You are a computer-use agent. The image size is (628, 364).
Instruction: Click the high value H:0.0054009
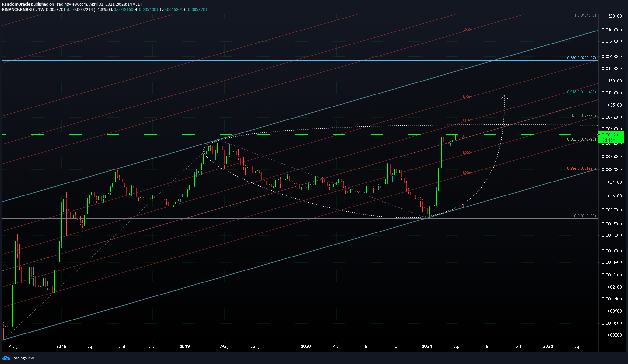(x=146, y=10)
